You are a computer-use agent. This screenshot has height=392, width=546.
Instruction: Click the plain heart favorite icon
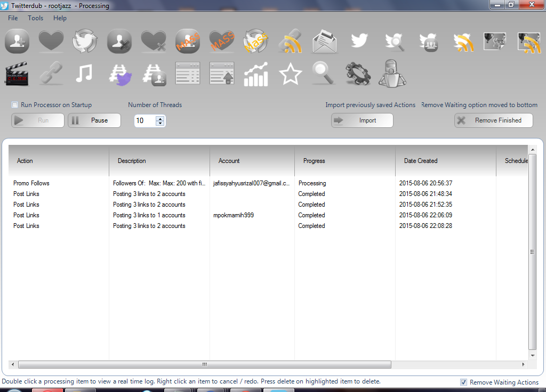click(51, 41)
